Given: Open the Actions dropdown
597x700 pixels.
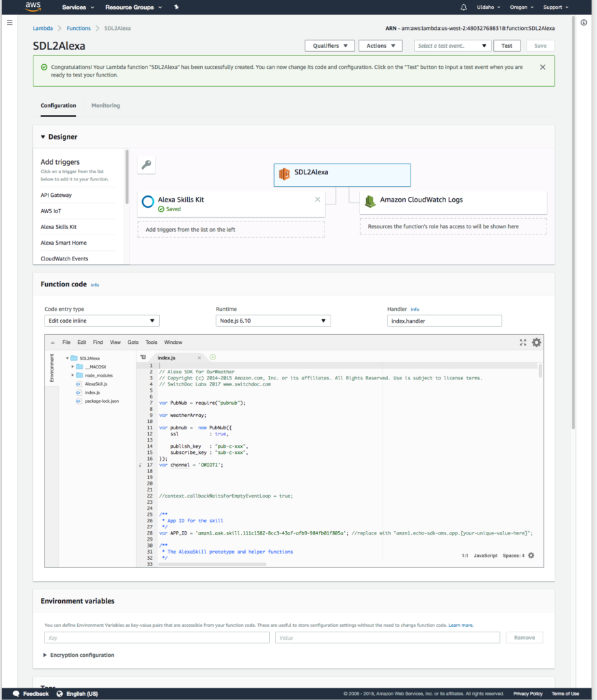Looking at the screenshot, I should (x=380, y=46).
